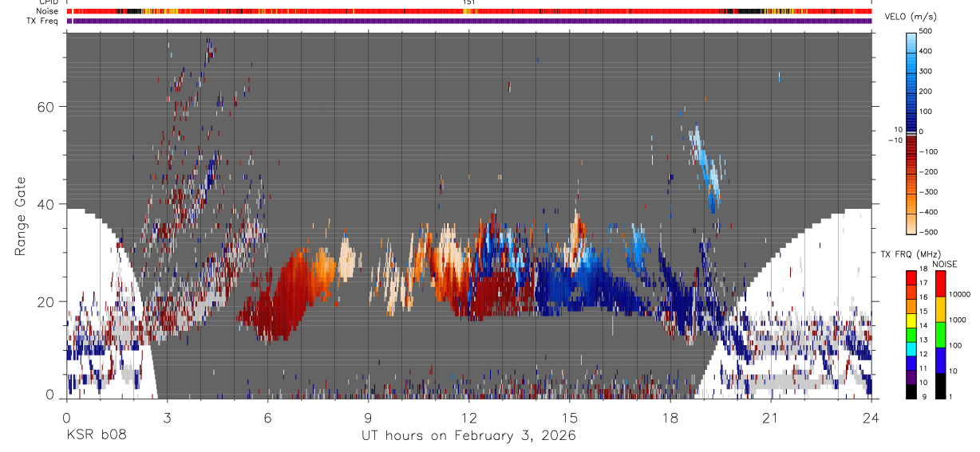980x452 pixels.
Task: Click the 'UT hours on February 3, 2026' axis title
Action: click(x=468, y=436)
